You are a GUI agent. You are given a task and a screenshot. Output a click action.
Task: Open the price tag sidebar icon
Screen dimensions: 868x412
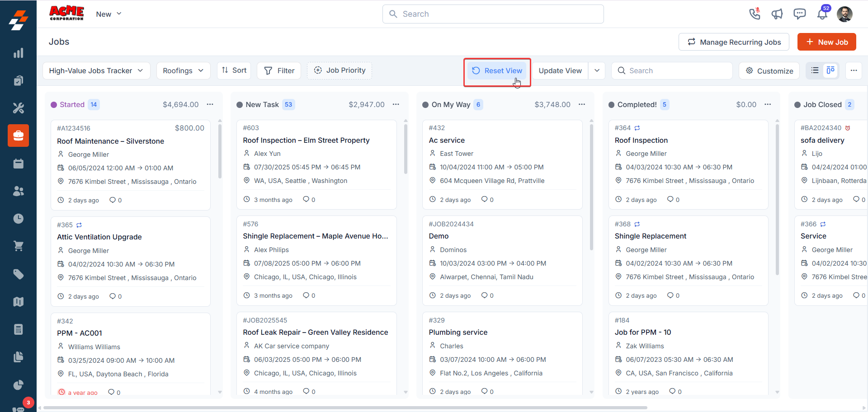(x=18, y=274)
